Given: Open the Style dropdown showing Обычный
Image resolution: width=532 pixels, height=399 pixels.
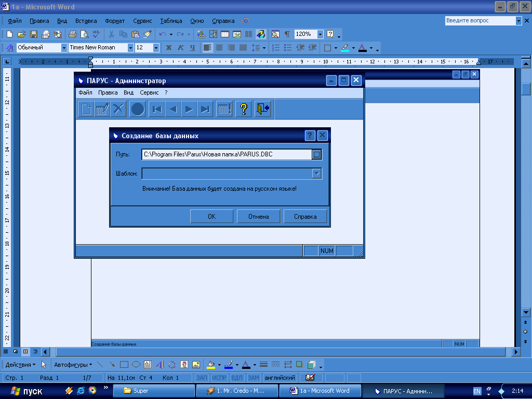Looking at the screenshot, I should (64, 48).
